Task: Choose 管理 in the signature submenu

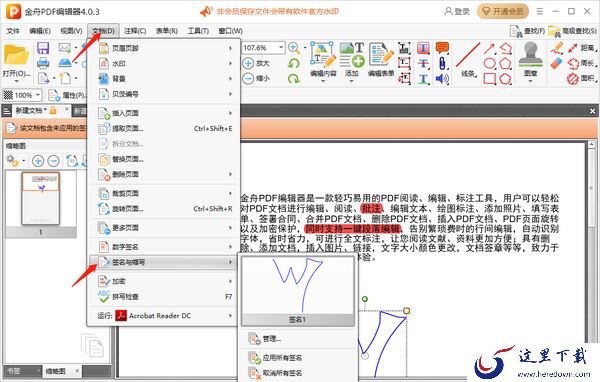Action: pos(298,339)
